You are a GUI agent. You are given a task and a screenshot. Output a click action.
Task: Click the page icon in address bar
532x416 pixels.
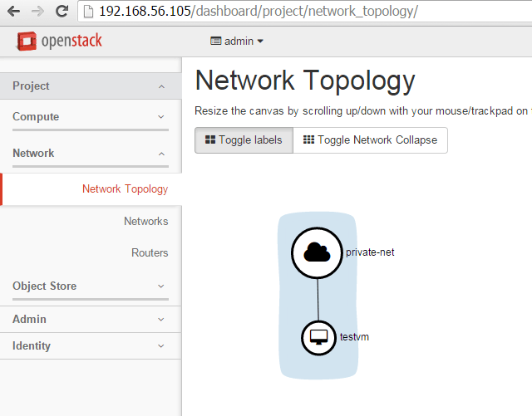[x=89, y=12]
